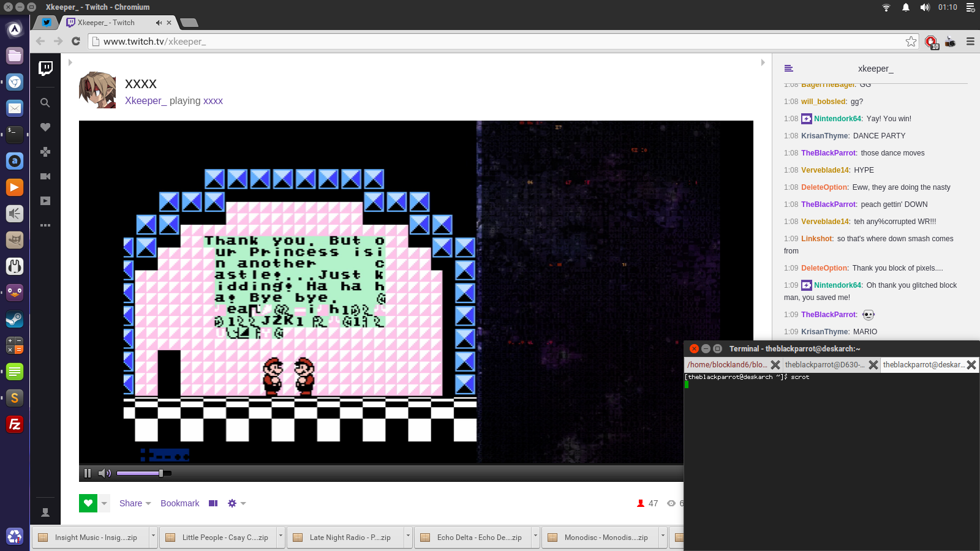
Task: Open xxxx game link
Action: (213, 100)
